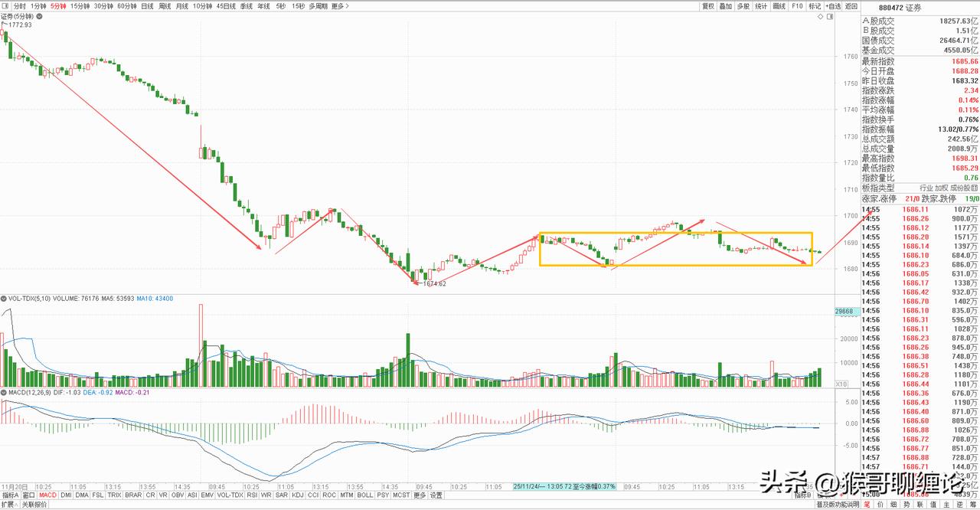
Task: Click the 画线 drawing tool button
Action: click(779, 6)
